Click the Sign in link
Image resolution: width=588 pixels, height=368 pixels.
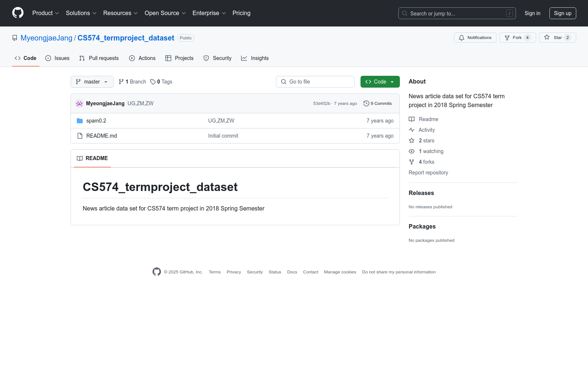(533, 13)
